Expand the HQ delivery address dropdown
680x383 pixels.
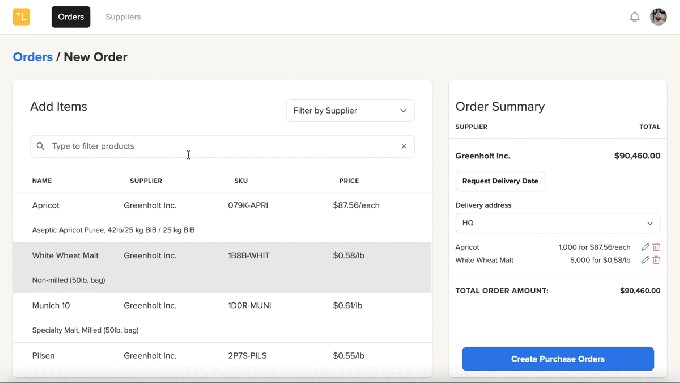click(x=558, y=223)
